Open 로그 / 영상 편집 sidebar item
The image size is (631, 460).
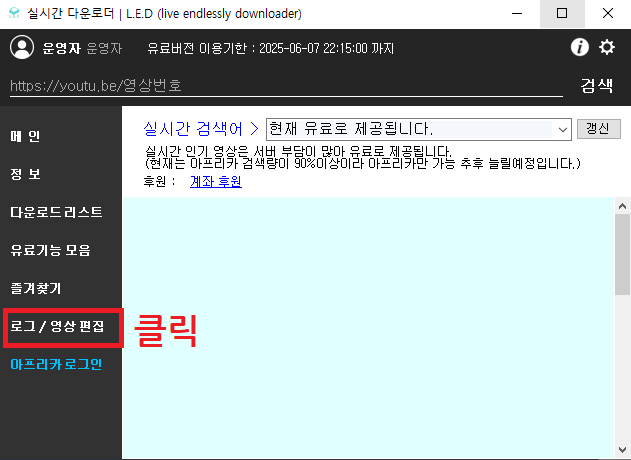pos(57,326)
